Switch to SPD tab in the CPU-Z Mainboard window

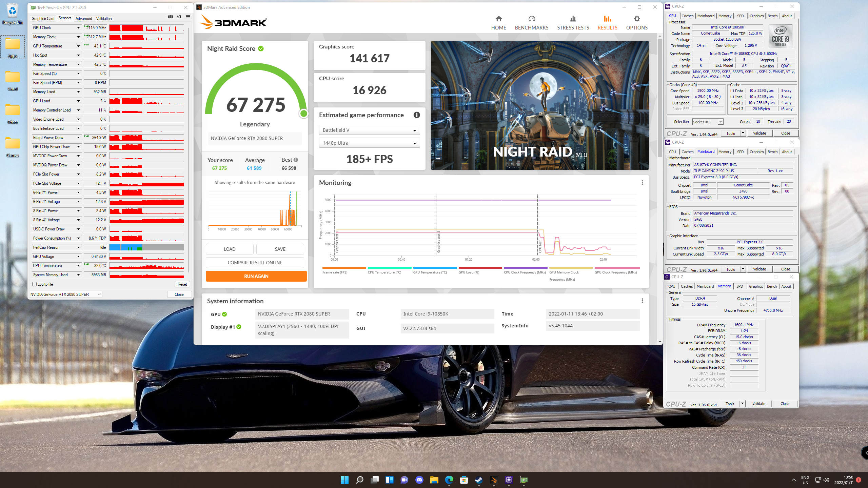(740, 152)
